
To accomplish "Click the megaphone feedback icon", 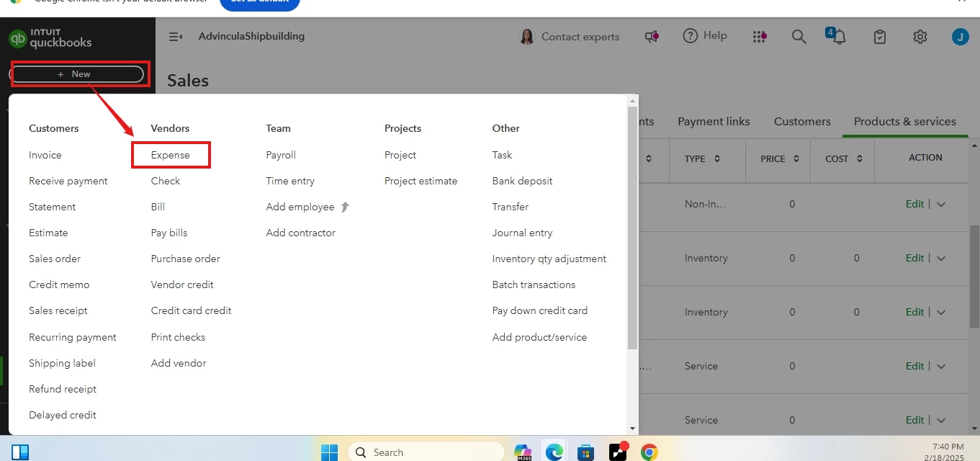I will [x=652, y=37].
